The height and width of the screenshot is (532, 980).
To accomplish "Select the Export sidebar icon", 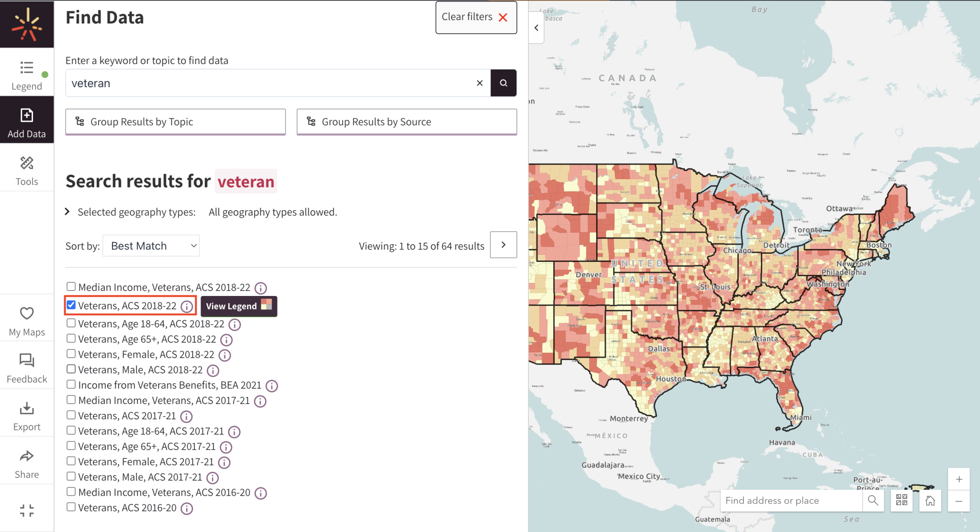I will [27, 414].
